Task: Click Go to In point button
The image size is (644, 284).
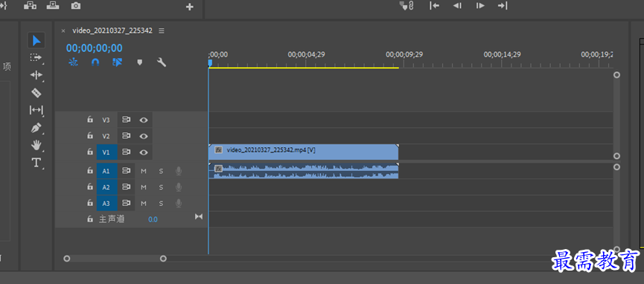Action: pyautogui.click(x=435, y=5)
